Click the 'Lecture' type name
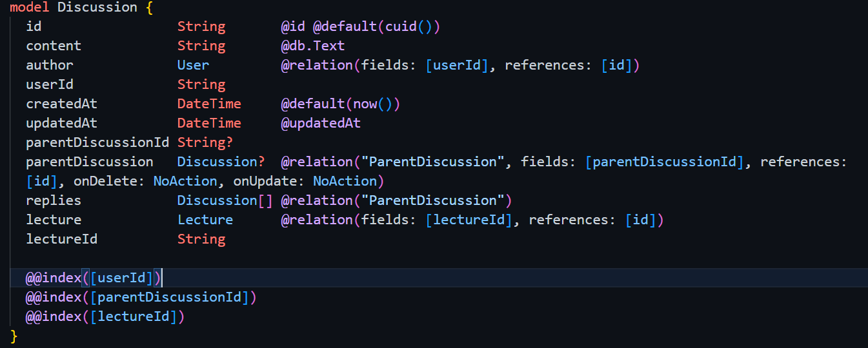This screenshot has width=868, height=348. tap(205, 220)
